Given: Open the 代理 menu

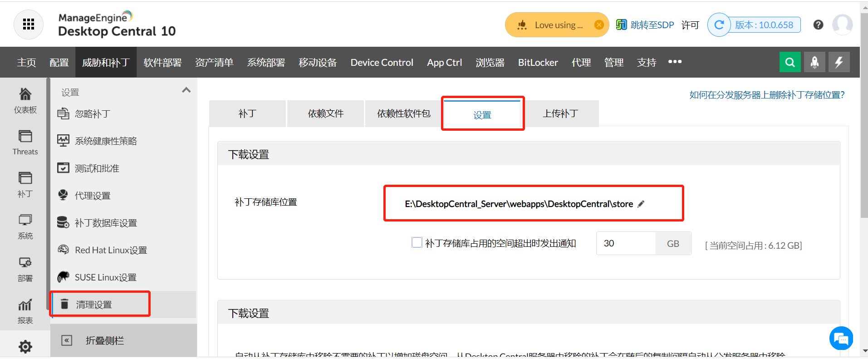Looking at the screenshot, I should point(581,62).
